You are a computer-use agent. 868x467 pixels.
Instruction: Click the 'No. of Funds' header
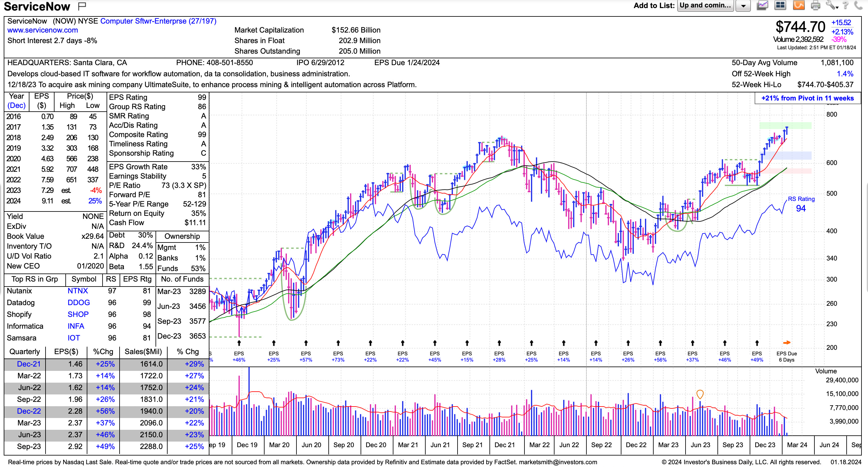pyautogui.click(x=182, y=279)
